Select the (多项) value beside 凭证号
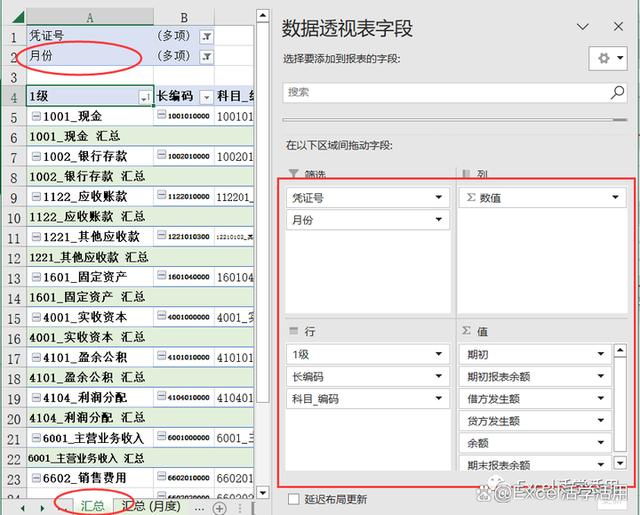This screenshot has width=640, height=515. click(174, 36)
